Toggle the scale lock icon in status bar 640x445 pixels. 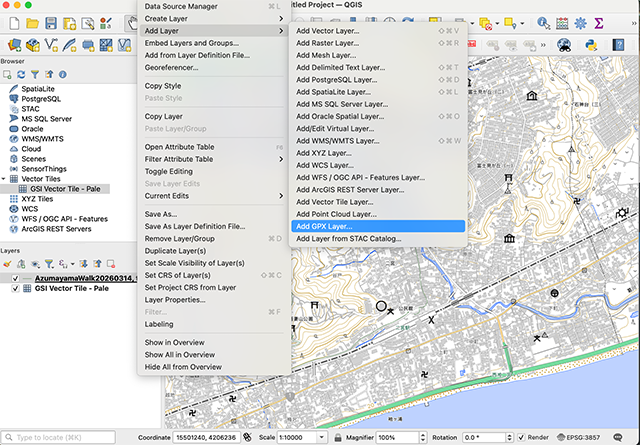tap(338, 437)
